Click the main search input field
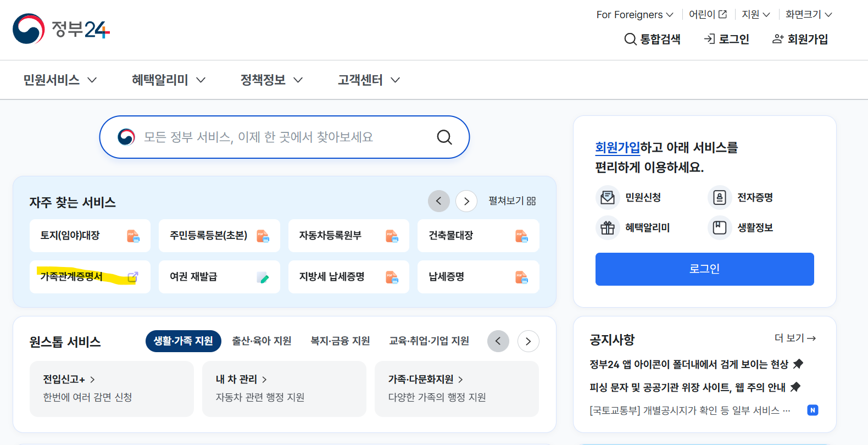The image size is (868, 445). [284, 137]
